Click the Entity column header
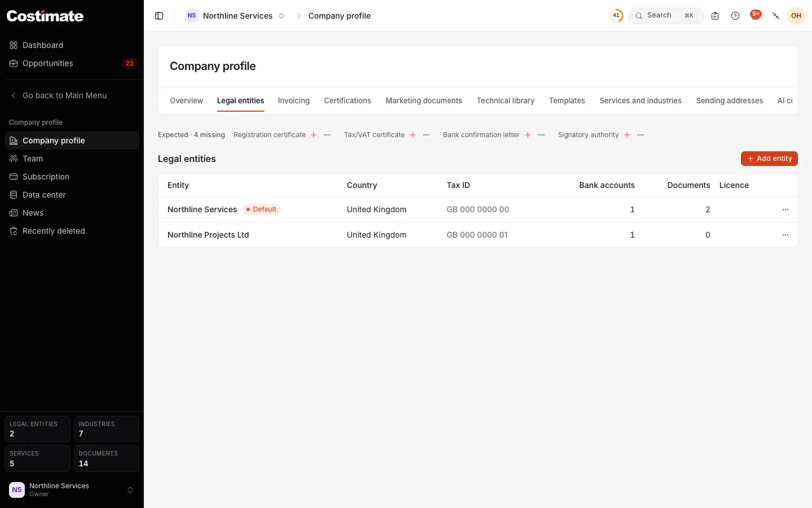 pyautogui.click(x=178, y=185)
